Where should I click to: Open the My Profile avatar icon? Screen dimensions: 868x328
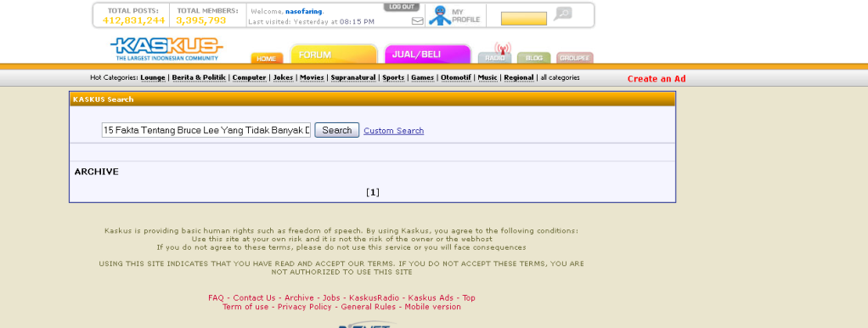pos(440,15)
